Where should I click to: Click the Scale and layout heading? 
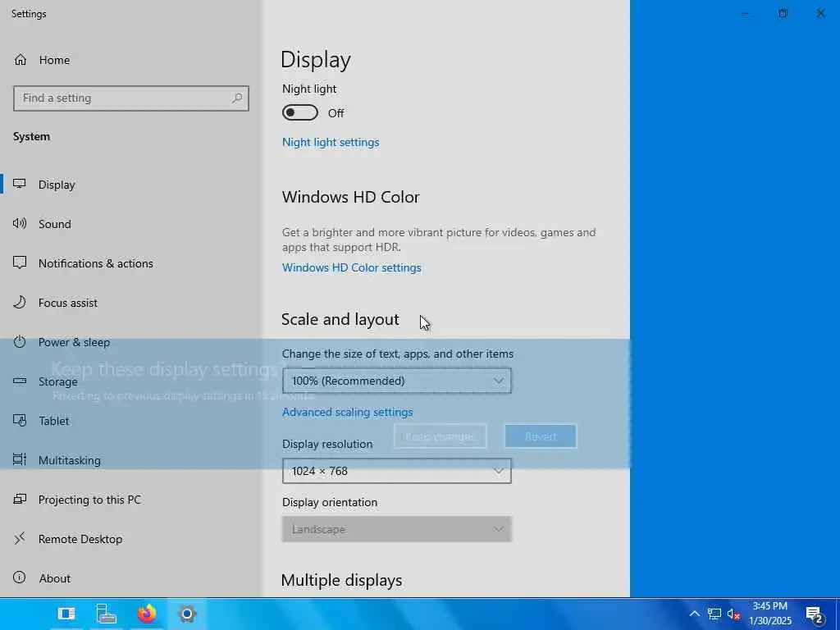[x=340, y=319]
